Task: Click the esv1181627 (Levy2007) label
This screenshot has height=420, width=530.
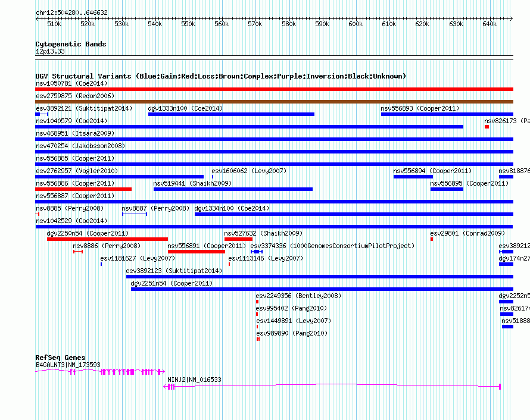Action: [x=138, y=258]
